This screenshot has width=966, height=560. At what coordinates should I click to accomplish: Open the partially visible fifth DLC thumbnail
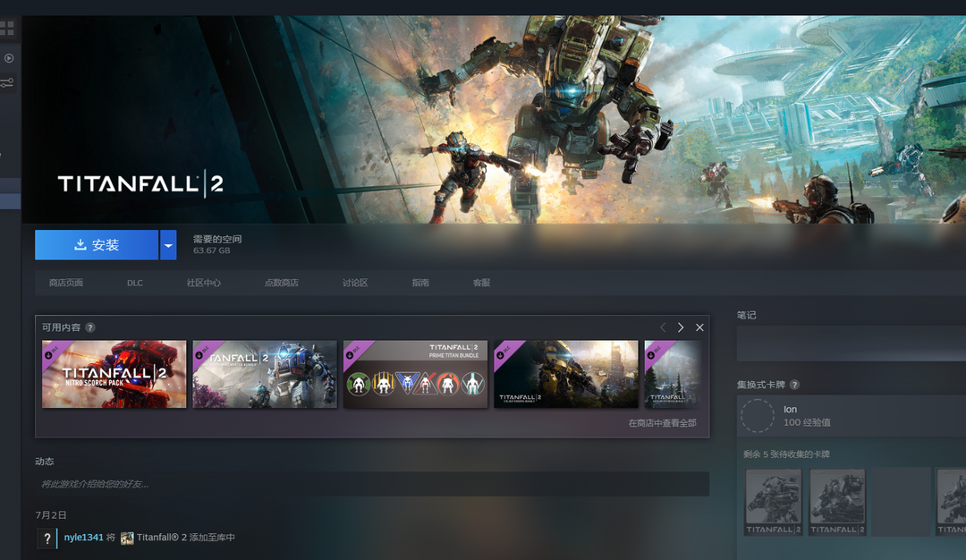pos(674,374)
